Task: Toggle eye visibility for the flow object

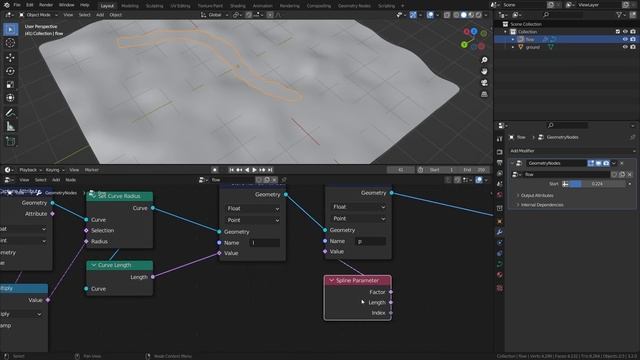Action: coord(625,39)
